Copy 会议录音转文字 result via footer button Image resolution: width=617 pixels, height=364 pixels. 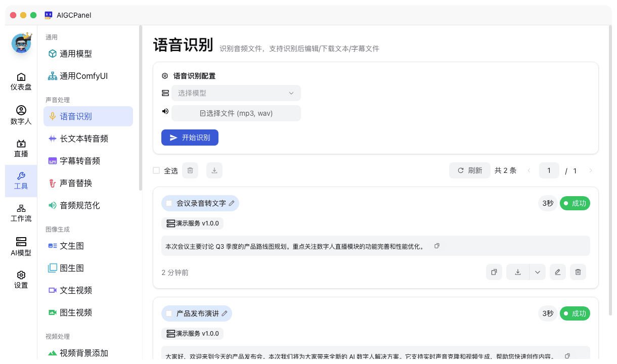(x=494, y=272)
